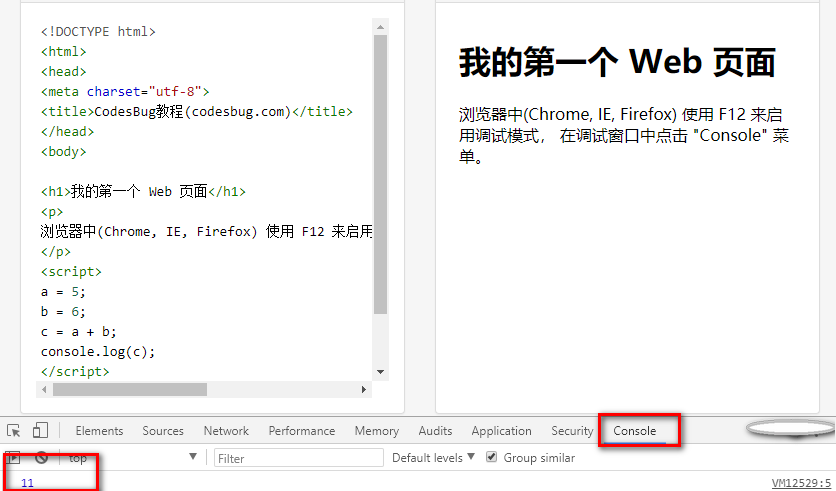Image resolution: width=836 pixels, height=491 pixels.
Task: Expand the Default levels dropdown
Action: point(433,458)
